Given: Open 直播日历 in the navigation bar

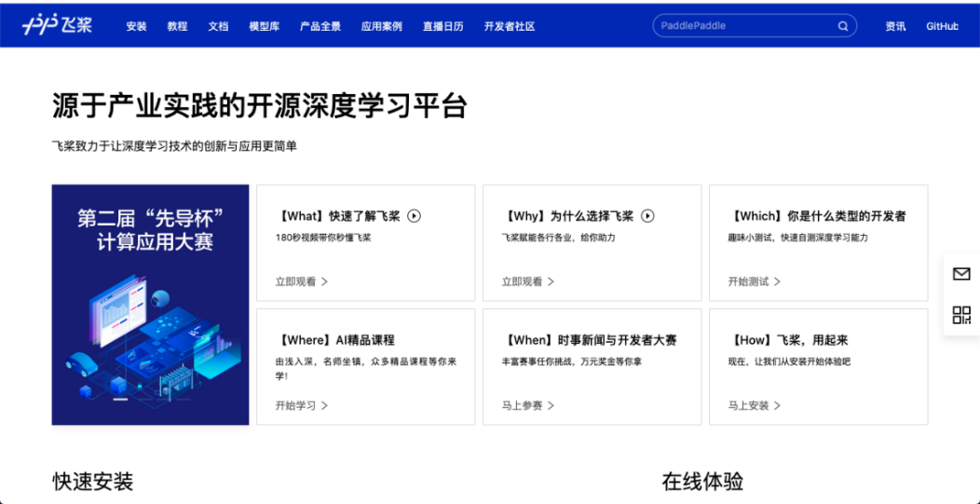Looking at the screenshot, I should click(x=442, y=26).
